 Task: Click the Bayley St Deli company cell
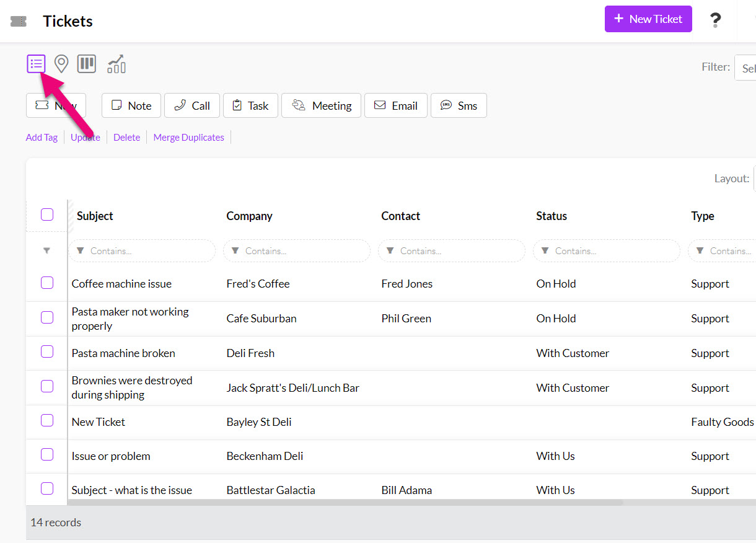tap(259, 422)
